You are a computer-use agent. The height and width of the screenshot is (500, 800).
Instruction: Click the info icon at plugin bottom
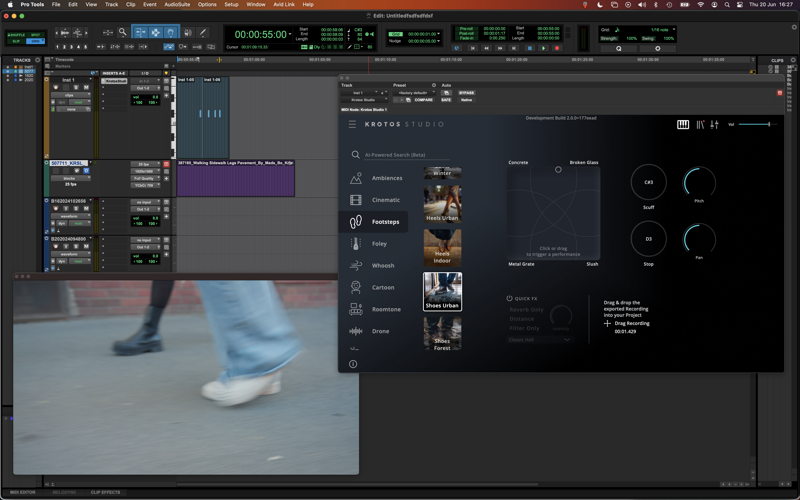tap(353, 364)
